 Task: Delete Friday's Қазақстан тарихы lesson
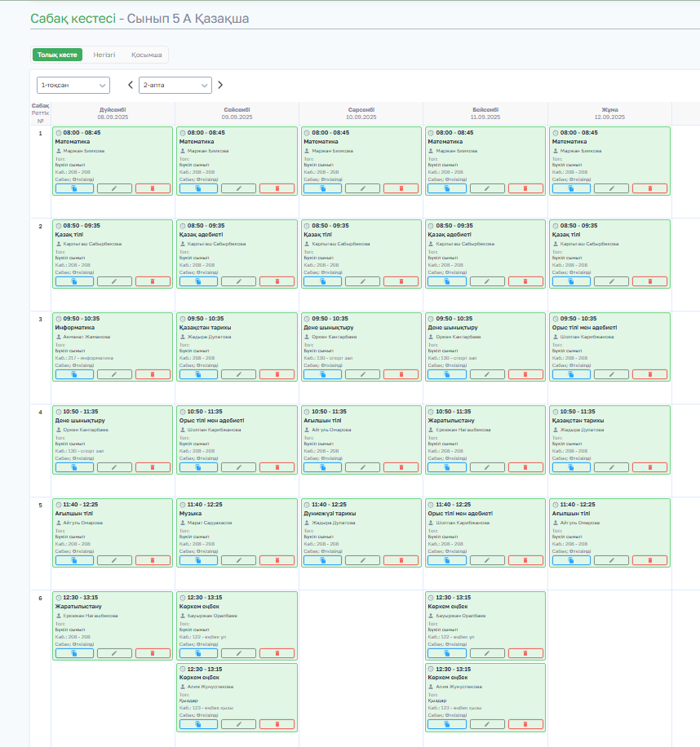coord(649,467)
